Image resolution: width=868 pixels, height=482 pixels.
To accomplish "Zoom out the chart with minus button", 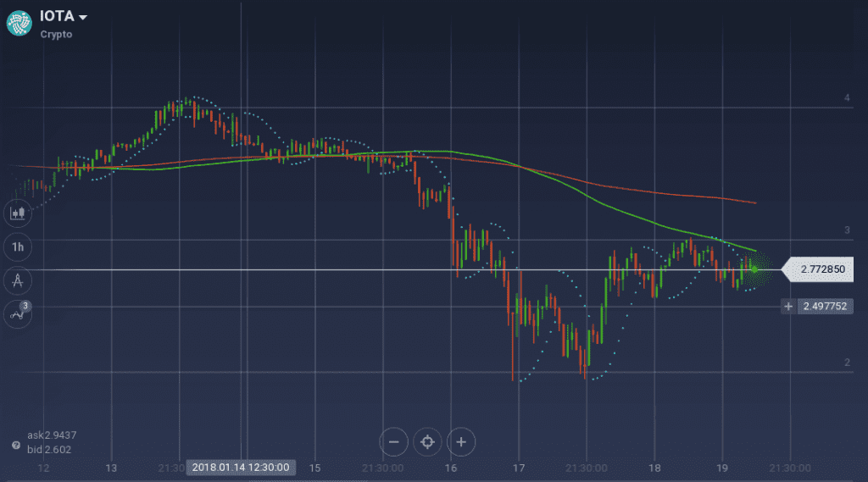I will click(x=393, y=442).
